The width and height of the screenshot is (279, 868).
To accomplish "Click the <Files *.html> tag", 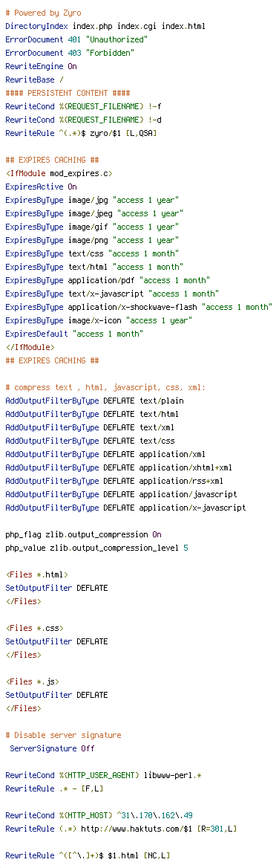I will pyautogui.click(x=36, y=574).
